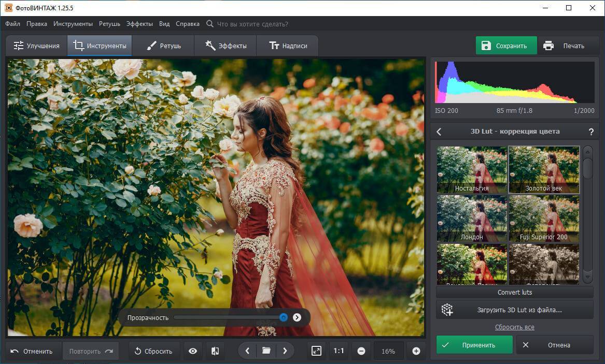Show next photo with right arrow
605x364 pixels.
click(x=285, y=351)
